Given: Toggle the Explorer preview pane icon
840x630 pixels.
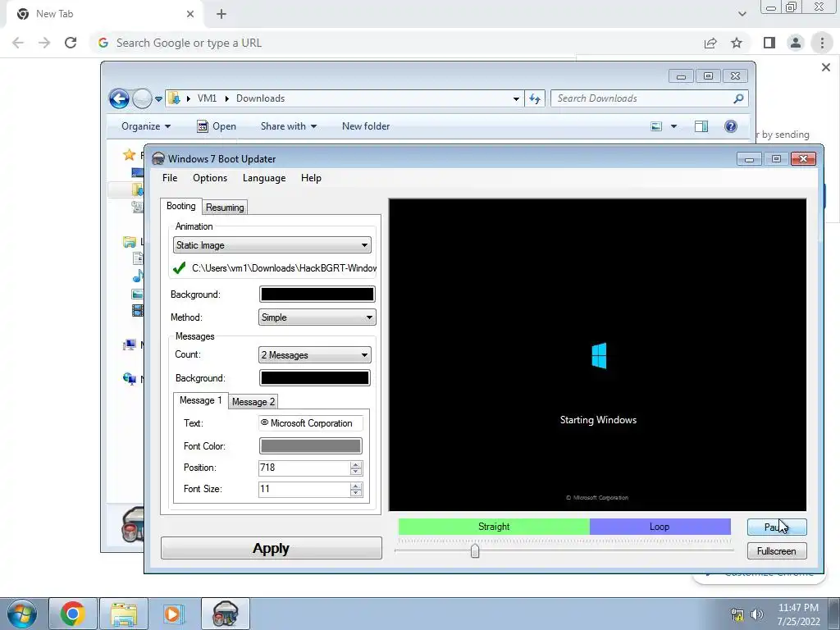Looking at the screenshot, I should (701, 126).
